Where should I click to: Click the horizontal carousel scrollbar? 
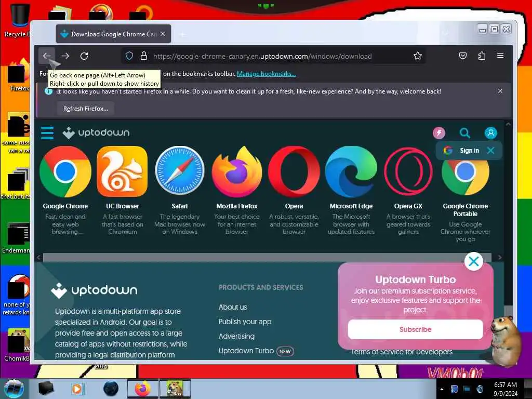click(x=267, y=258)
